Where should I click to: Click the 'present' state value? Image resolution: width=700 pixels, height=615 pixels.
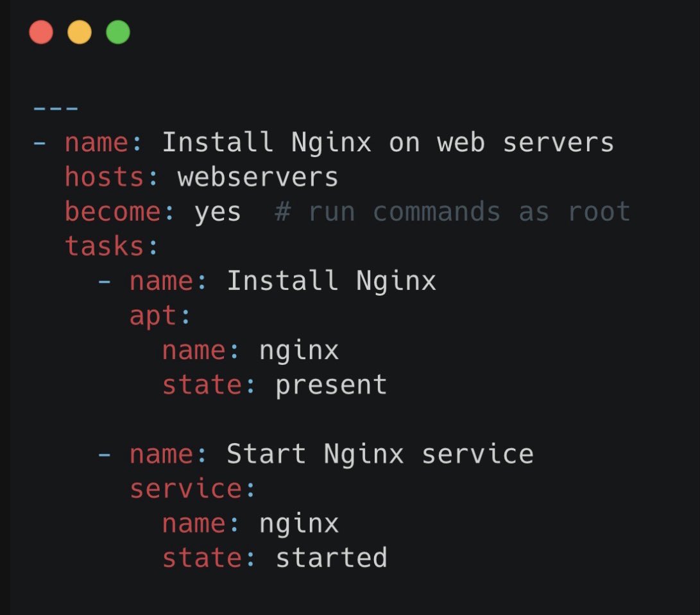point(331,386)
